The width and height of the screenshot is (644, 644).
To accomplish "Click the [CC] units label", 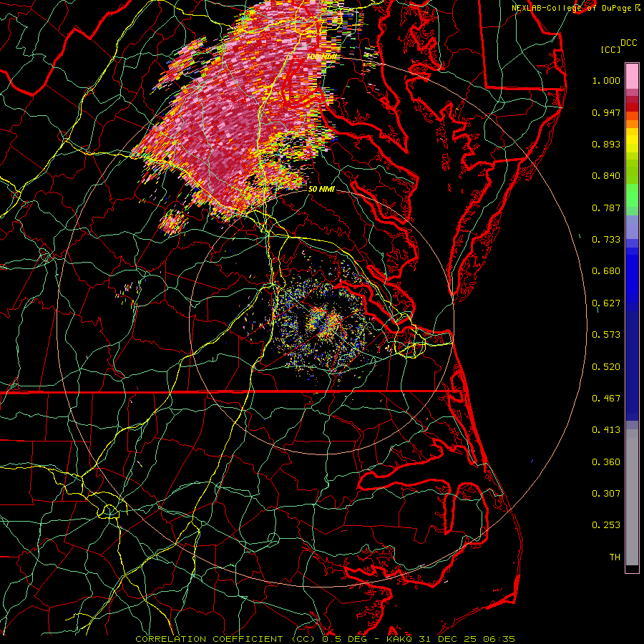I will point(610,49).
